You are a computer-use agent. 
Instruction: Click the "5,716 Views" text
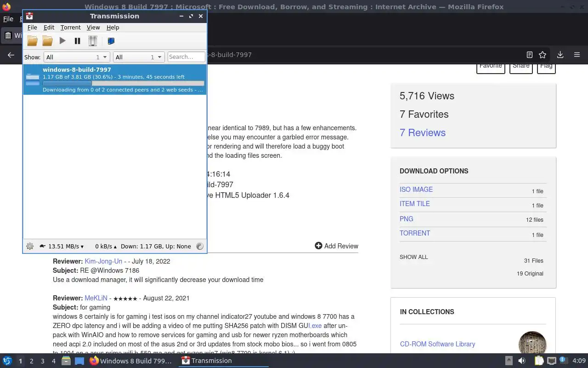(x=427, y=96)
